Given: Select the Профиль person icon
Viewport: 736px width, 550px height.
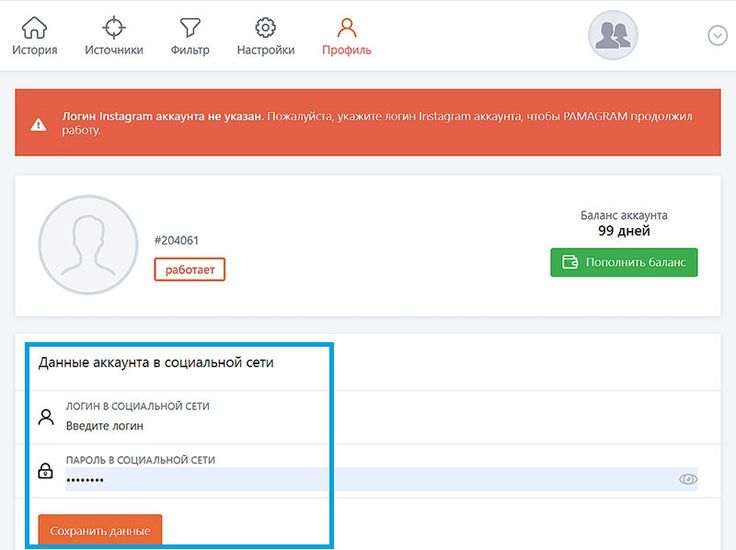Looking at the screenshot, I should (x=347, y=28).
